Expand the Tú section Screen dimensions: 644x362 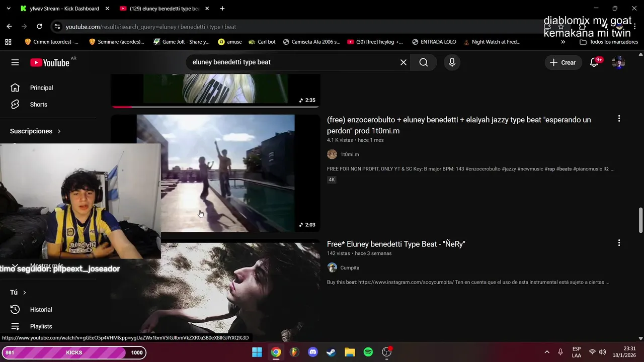point(18,292)
